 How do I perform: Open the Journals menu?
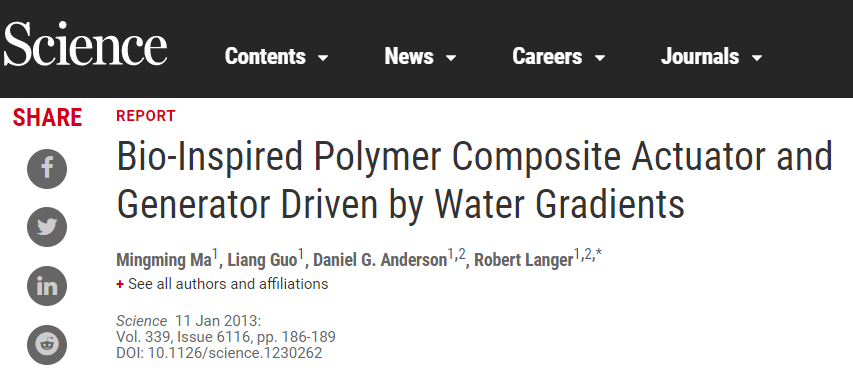point(712,57)
